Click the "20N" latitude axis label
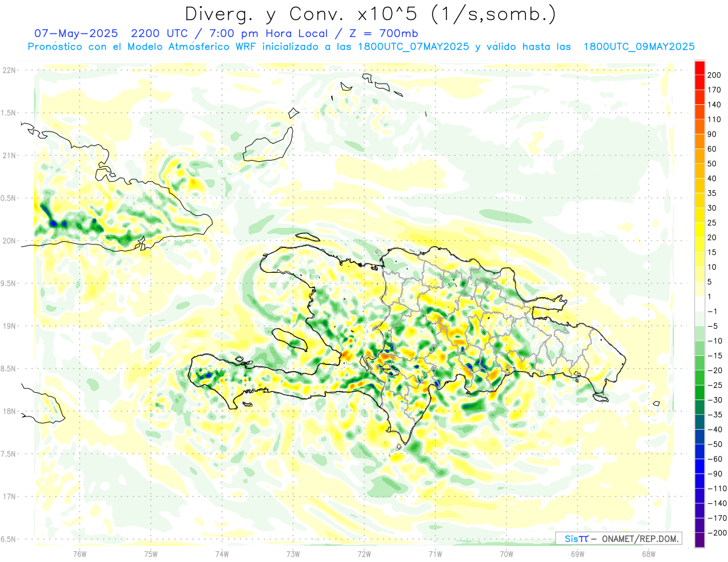The height and width of the screenshot is (562, 728). [9, 241]
